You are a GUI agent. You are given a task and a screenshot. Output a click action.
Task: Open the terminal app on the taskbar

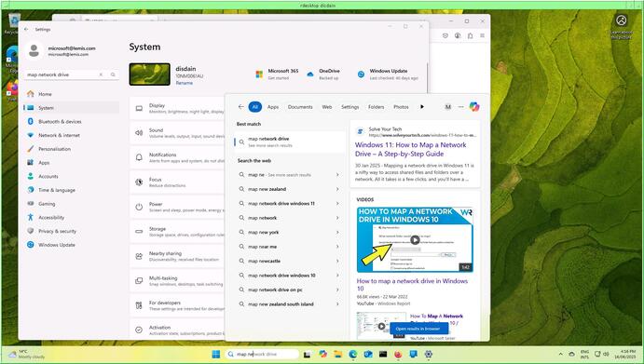point(383,354)
